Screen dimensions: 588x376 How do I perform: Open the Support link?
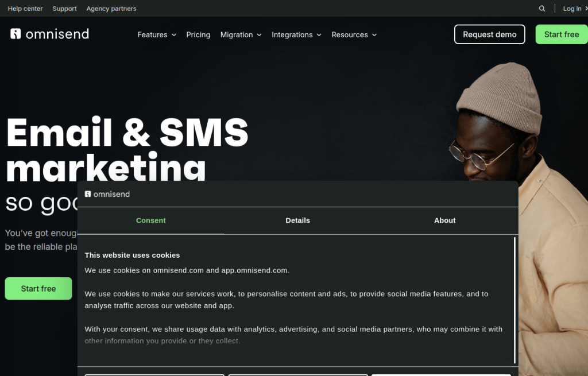click(64, 9)
